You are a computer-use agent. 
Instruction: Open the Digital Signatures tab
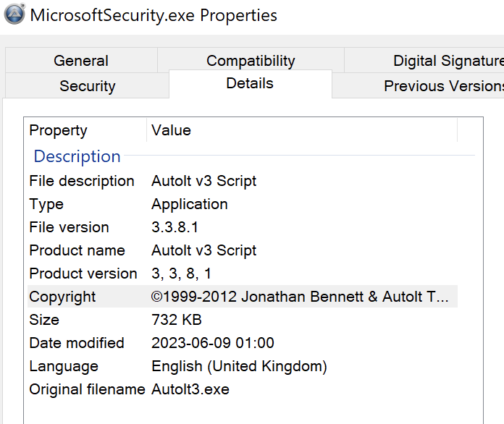pyautogui.click(x=424, y=60)
